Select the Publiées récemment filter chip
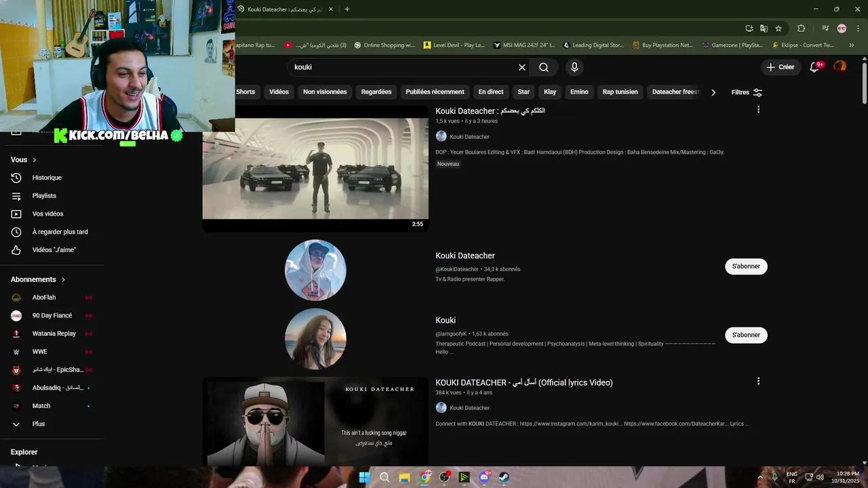The image size is (868, 488). (435, 92)
